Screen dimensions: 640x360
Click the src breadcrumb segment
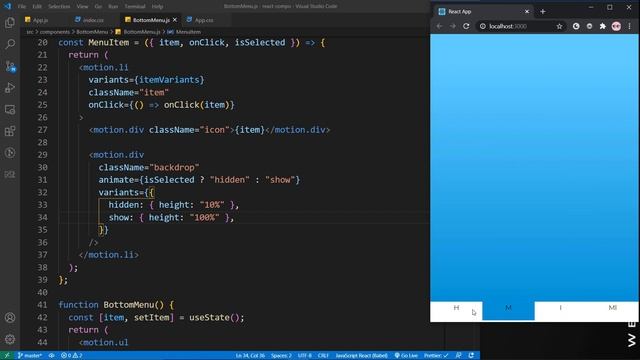pyautogui.click(x=30, y=32)
